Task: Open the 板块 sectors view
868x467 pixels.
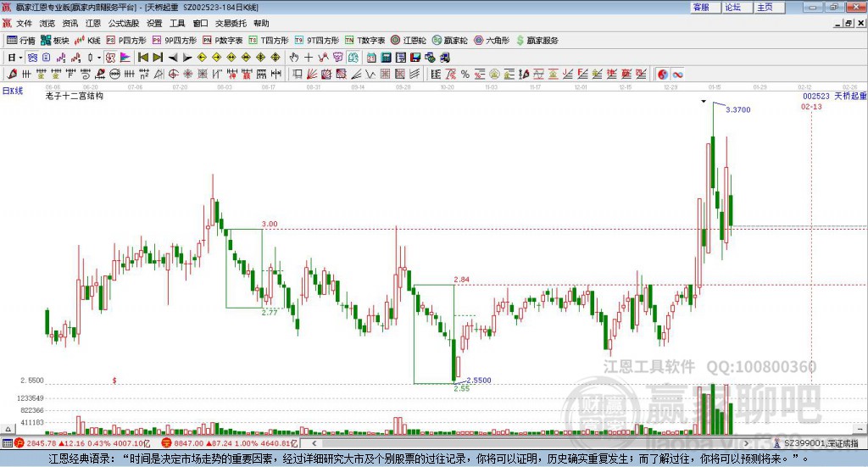Action: click(55, 41)
